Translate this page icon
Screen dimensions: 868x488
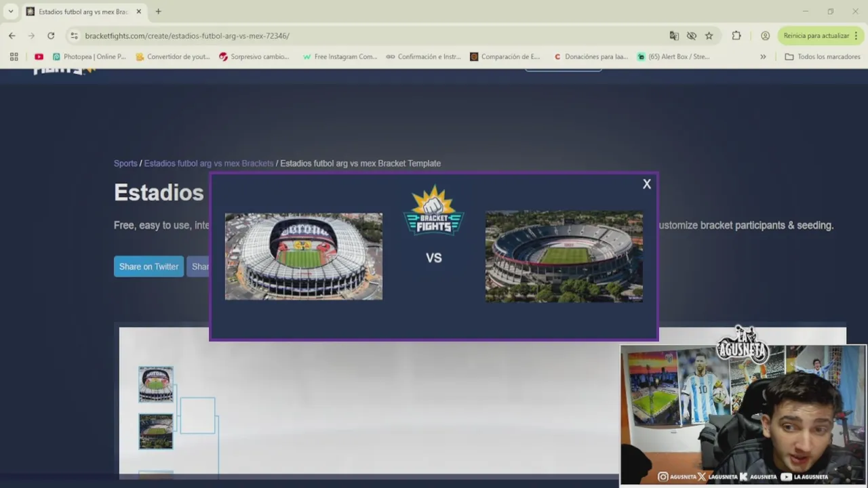pos(674,36)
